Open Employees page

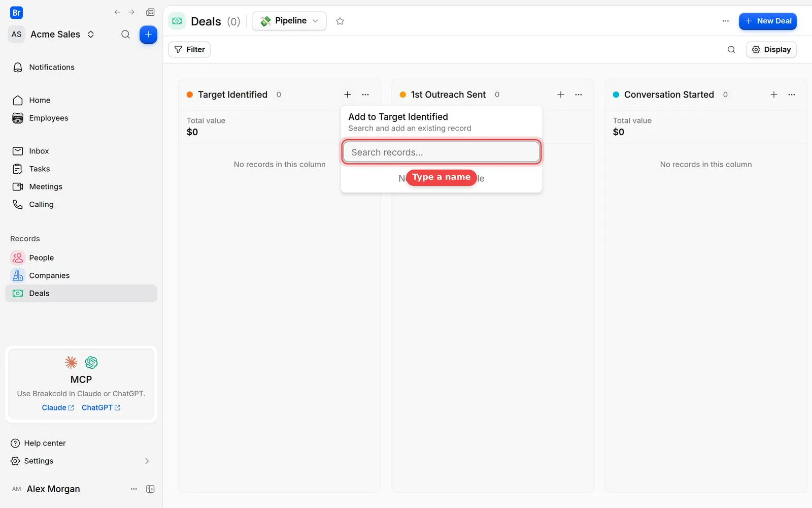tap(81, 118)
